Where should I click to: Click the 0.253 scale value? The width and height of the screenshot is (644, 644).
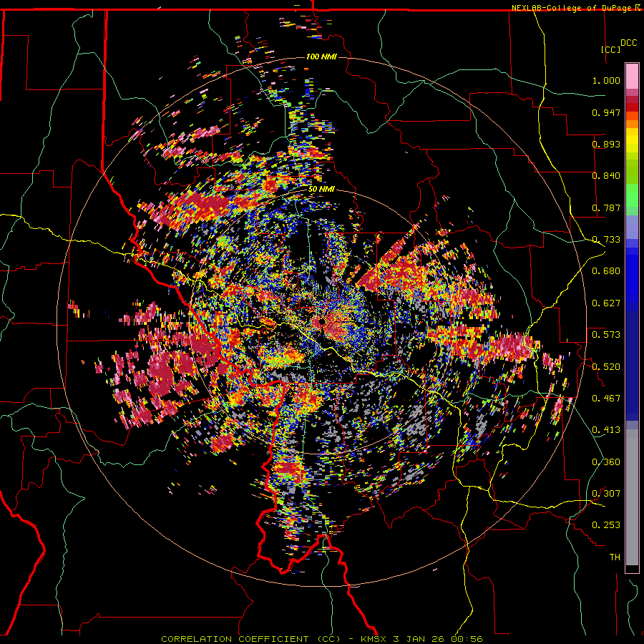(x=606, y=525)
